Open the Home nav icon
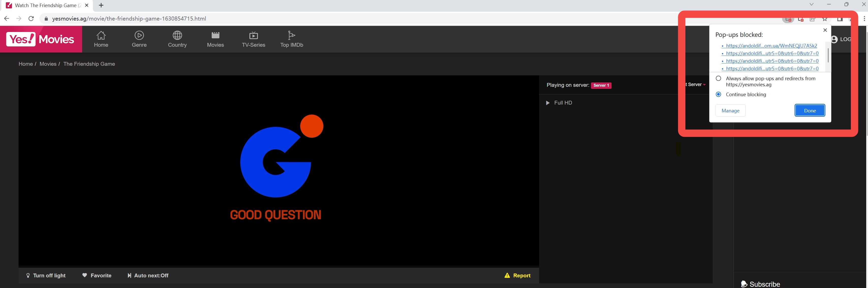The image size is (868, 288). coord(101,35)
